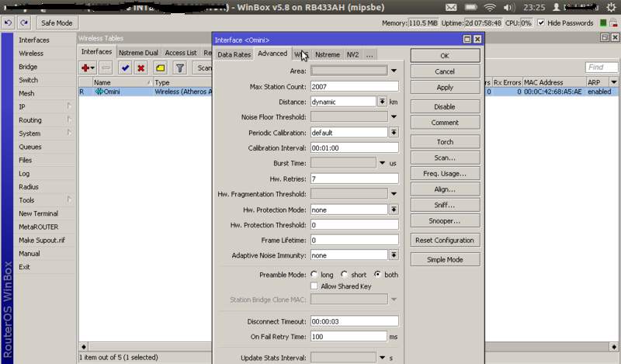Click the remove (minus) icon in Wireless Tables
The height and width of the screenshot is (364, 621).
(x=106, y=68)
